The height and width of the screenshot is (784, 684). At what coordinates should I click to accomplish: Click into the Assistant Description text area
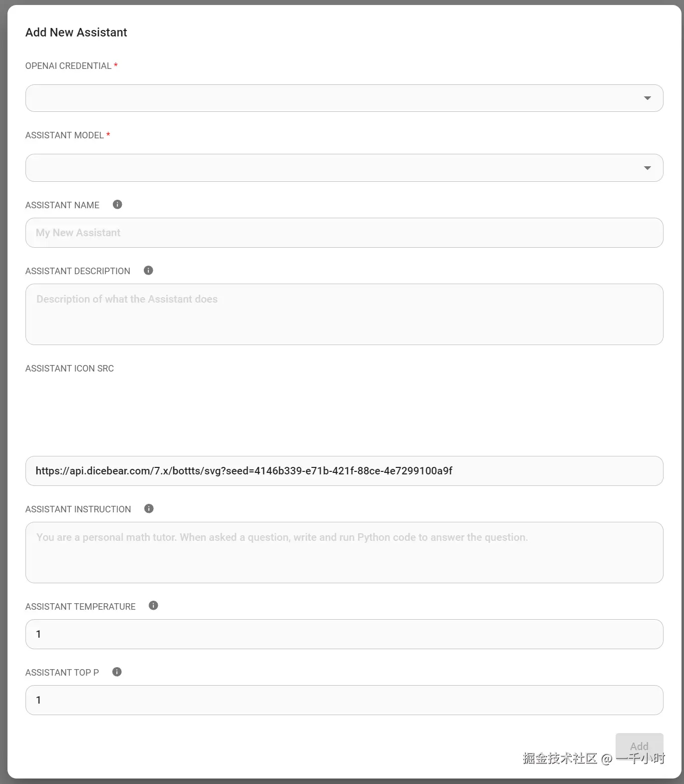[343, 314]
